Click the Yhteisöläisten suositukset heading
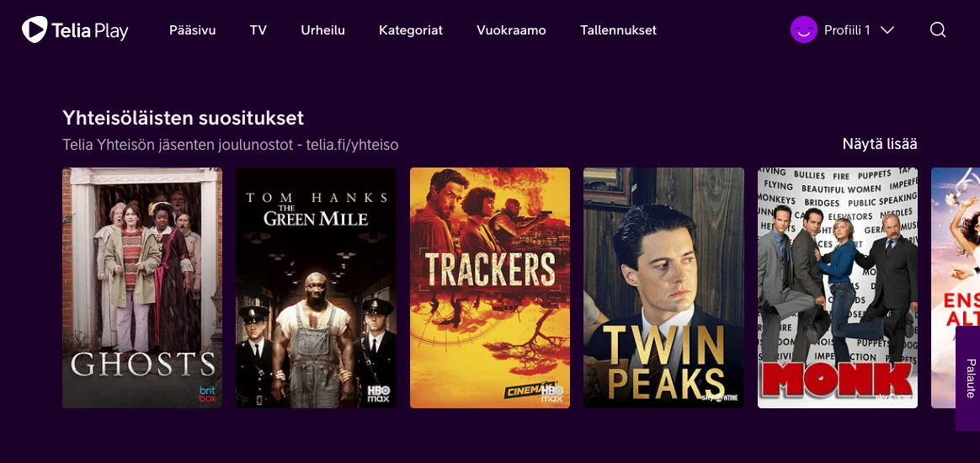 [x=184, y=118]
